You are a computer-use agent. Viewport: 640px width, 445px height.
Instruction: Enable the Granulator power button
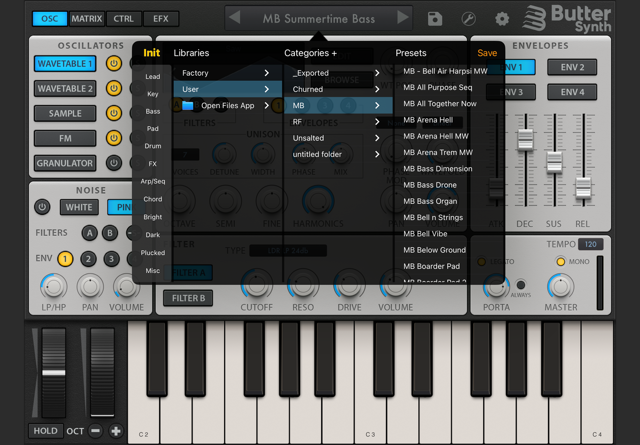114,163
